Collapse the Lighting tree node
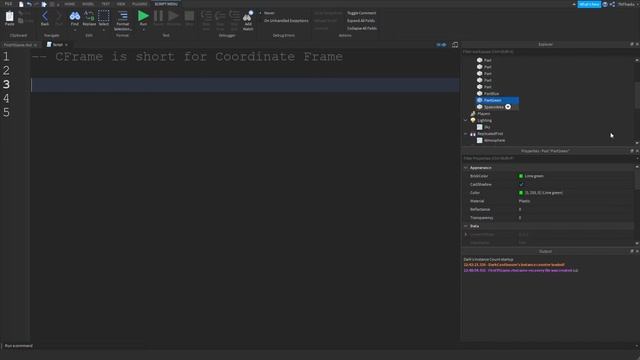This screenshot has height=360, width=640. coord(466,120)
